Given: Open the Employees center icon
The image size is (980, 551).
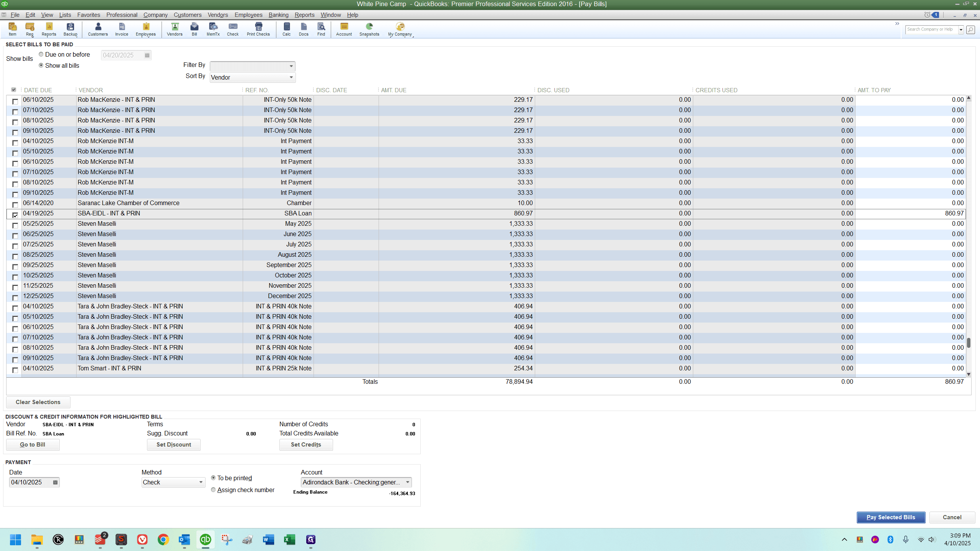Looking at the screenshot, I should pyautogui.click(x=146, y=29).
